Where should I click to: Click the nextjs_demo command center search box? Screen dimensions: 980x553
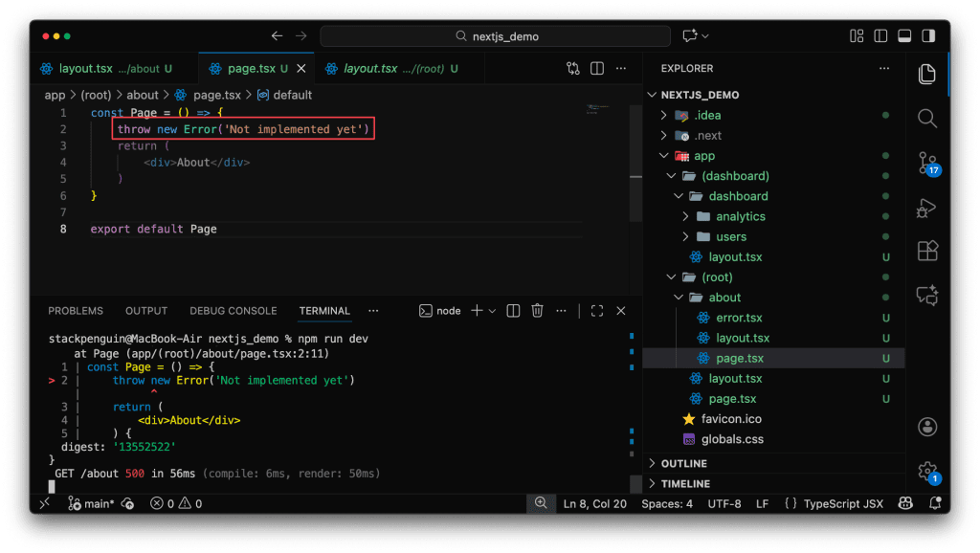pyautogui.click(x=496, y=36)
